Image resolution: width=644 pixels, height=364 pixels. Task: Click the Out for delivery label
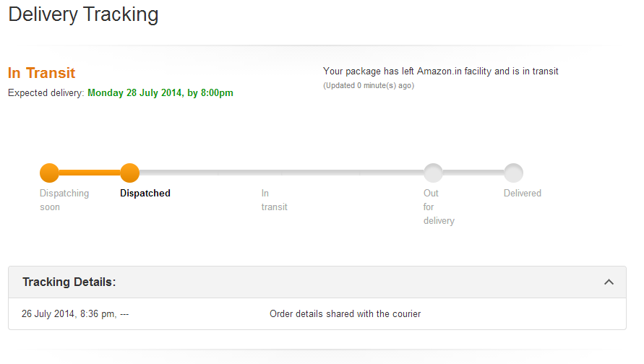438,207
